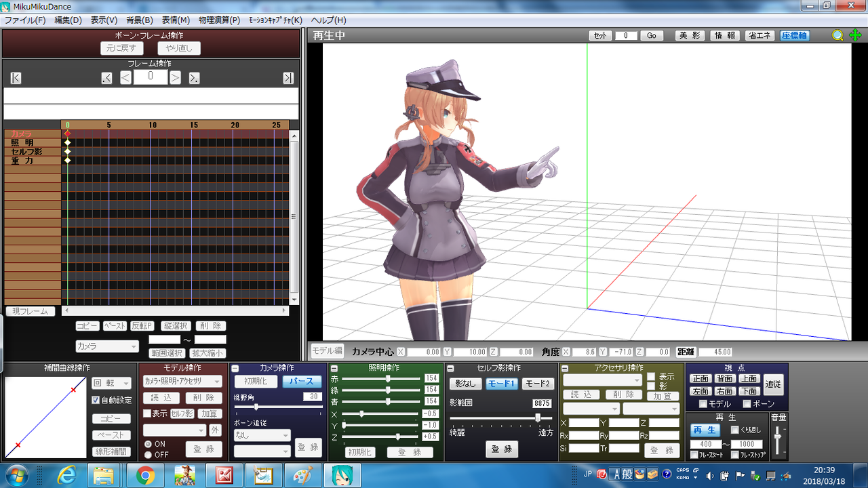The width and height of the screenshot is (868, 488).
Task: Click the 線形補間 button
Action: 111,451
